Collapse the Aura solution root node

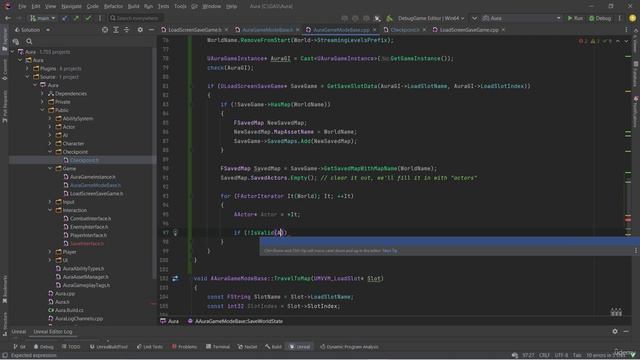click(12, 52)
